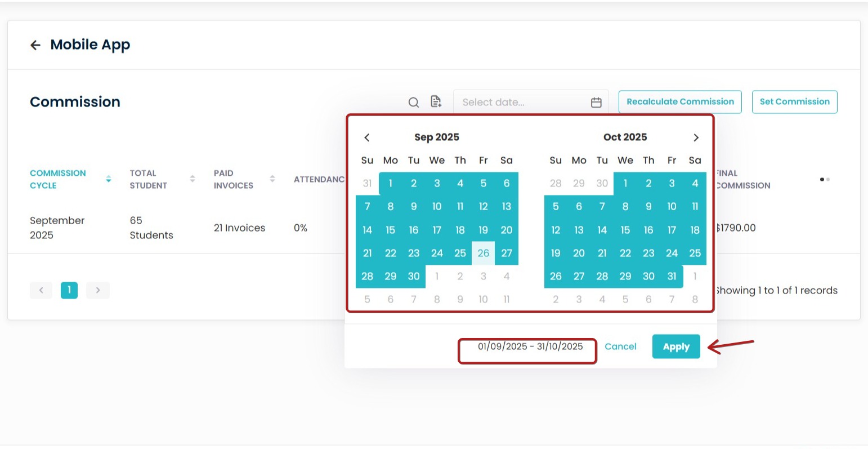Image resolution: width=868 pixels, height=449 pixels.
Task: Sort by Total Student column arrows
Action: click(193, 179)
